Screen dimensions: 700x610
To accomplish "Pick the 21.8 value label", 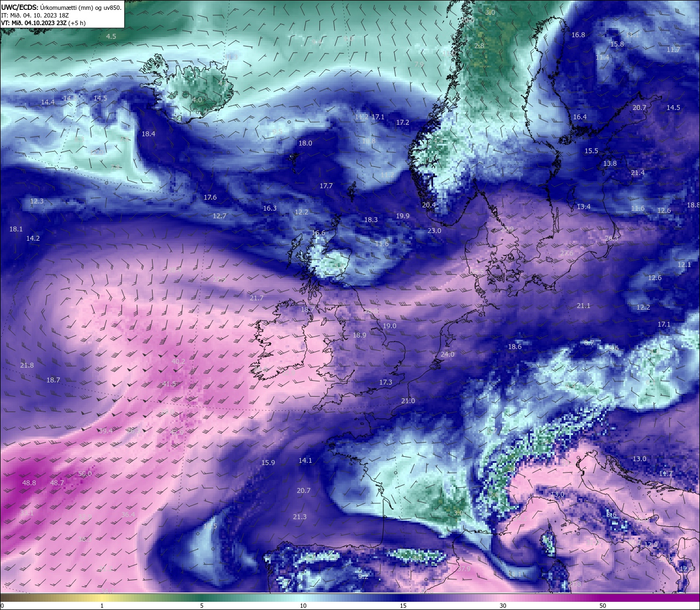I will [27, 365].
